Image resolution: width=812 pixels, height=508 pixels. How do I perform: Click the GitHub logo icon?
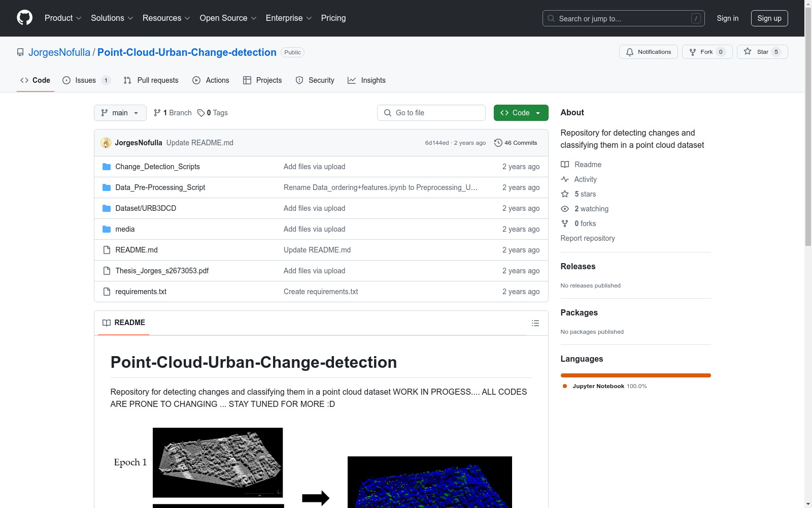(x=24, y=18)
